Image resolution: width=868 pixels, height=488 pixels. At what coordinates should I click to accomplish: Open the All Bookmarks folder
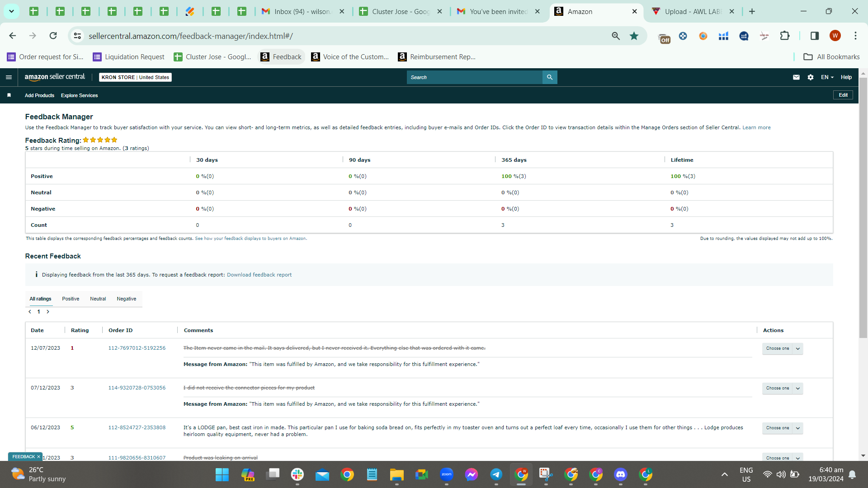(x=831, y=56)
